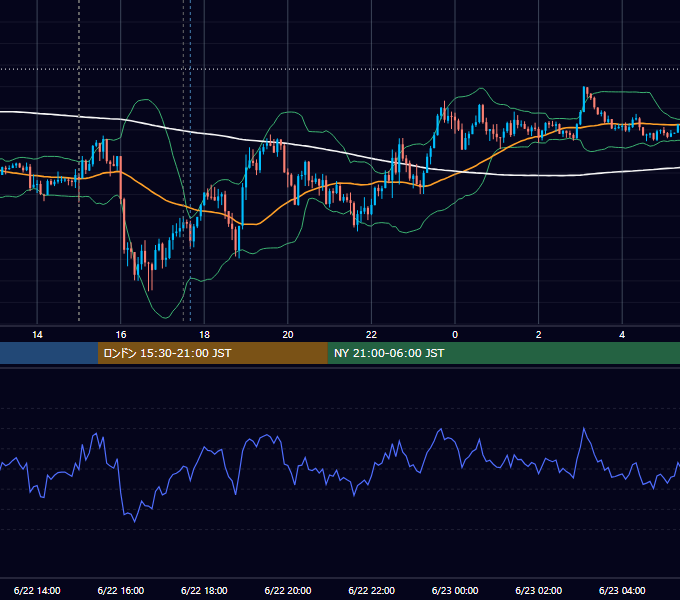Click hour label 18 on price chart axis

(x=204, y=335)
